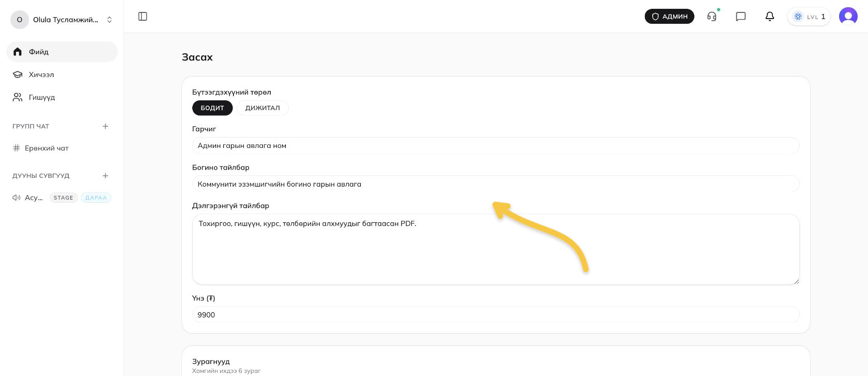Image resolution: width=868 pixels, height=376 pixels.
Task: Open the support headset icon
Action: 712,17
